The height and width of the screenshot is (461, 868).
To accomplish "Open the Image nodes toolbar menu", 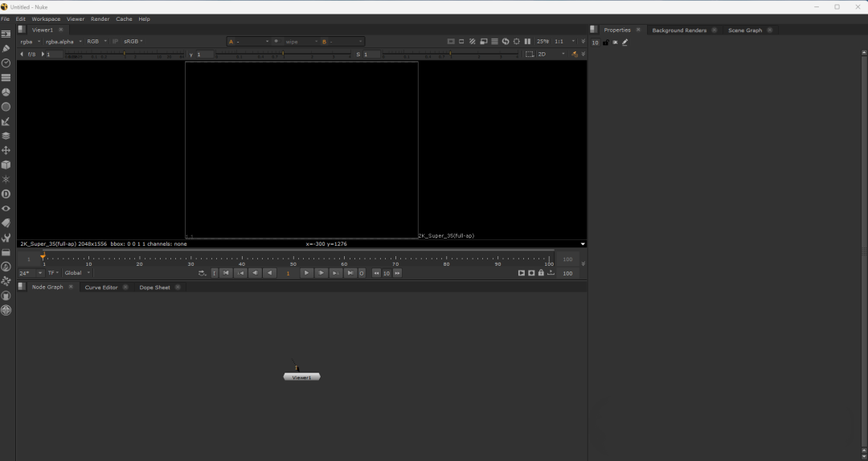I will pyautogui.click(x=6, y=35).
